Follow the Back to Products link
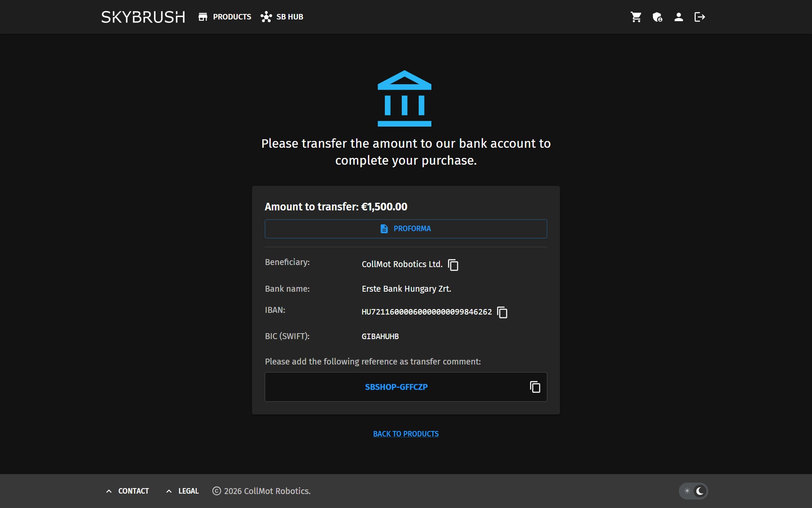 406,434
